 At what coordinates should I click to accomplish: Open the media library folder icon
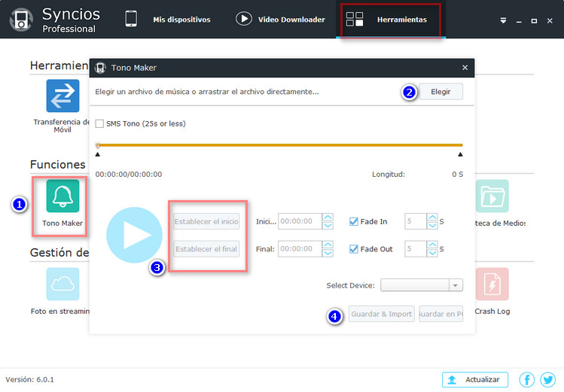[492, 196]
